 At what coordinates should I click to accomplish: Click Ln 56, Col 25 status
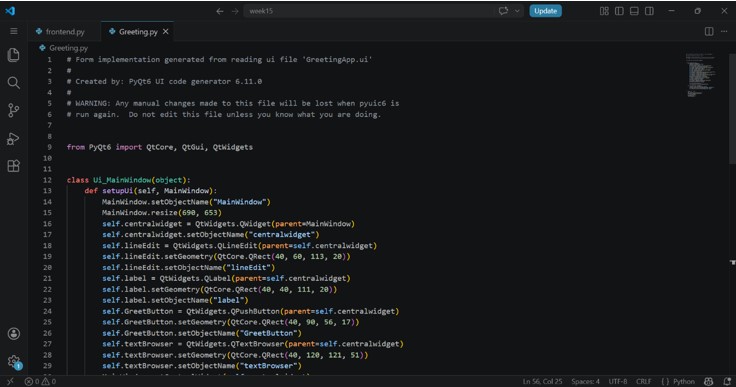click(x=542, y=381)
